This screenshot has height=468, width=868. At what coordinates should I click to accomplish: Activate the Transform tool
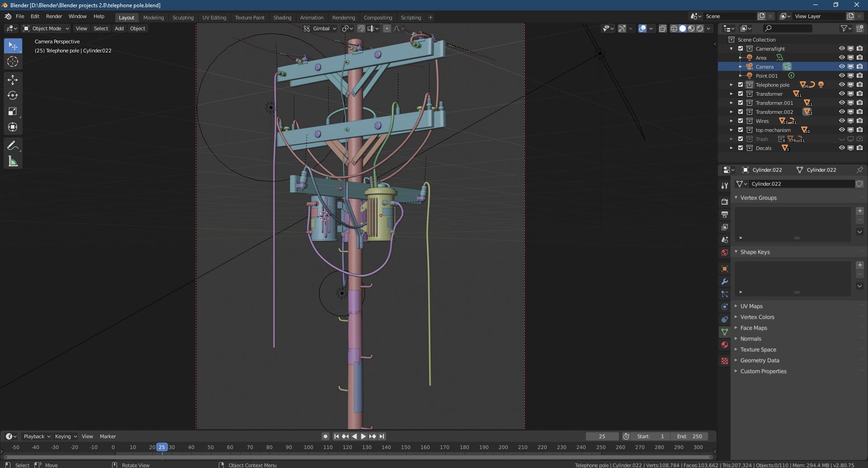coord(13,127)
